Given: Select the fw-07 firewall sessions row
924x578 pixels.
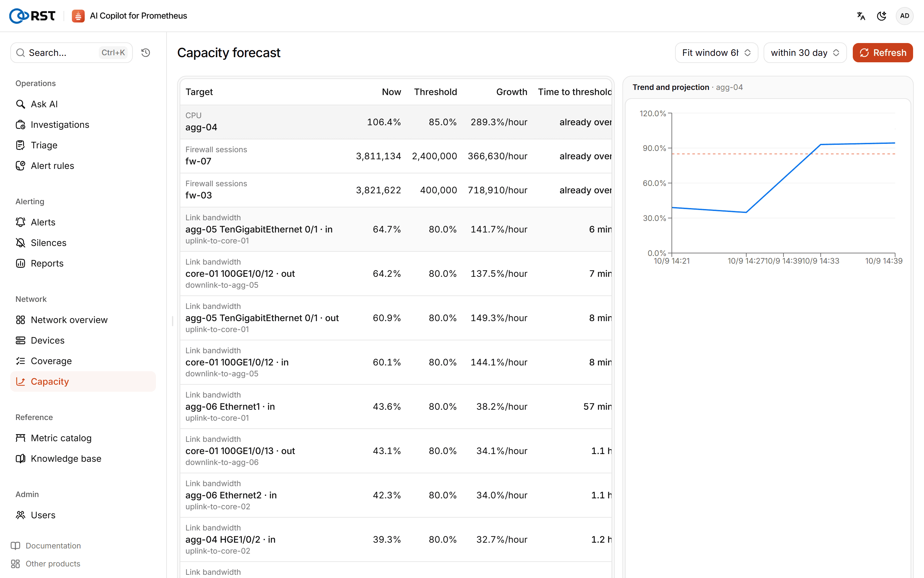Looking at the screenshot, I should 396,156.
